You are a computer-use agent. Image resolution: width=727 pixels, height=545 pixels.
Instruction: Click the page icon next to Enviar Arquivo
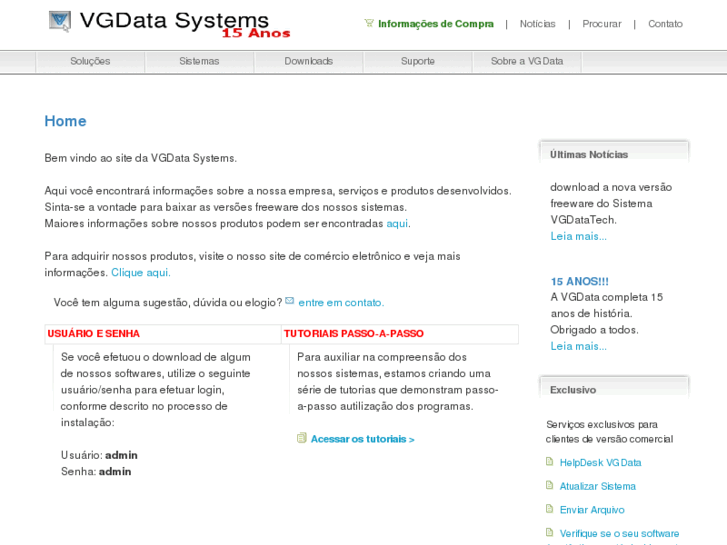[x=549, y=509]
